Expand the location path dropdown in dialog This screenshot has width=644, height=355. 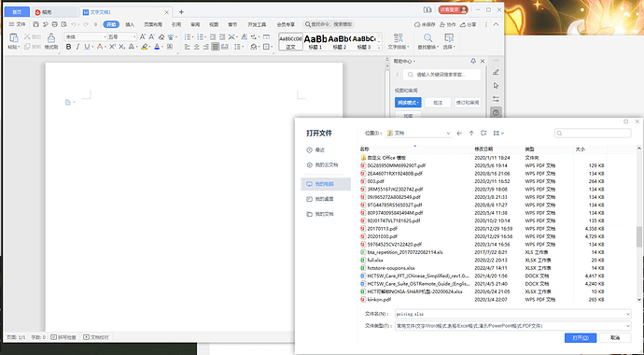point(448,134)
